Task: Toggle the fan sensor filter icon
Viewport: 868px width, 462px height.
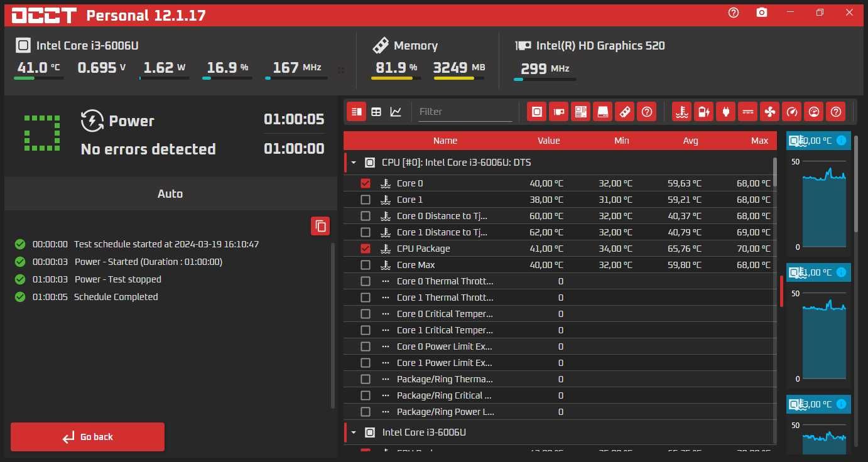Action: (769, 112)
